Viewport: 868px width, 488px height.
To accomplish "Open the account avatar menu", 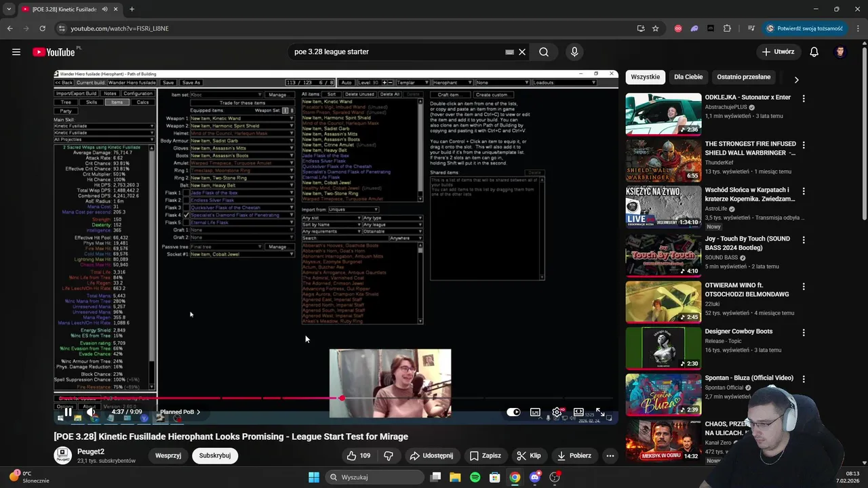I will click(x=840, y=52).
